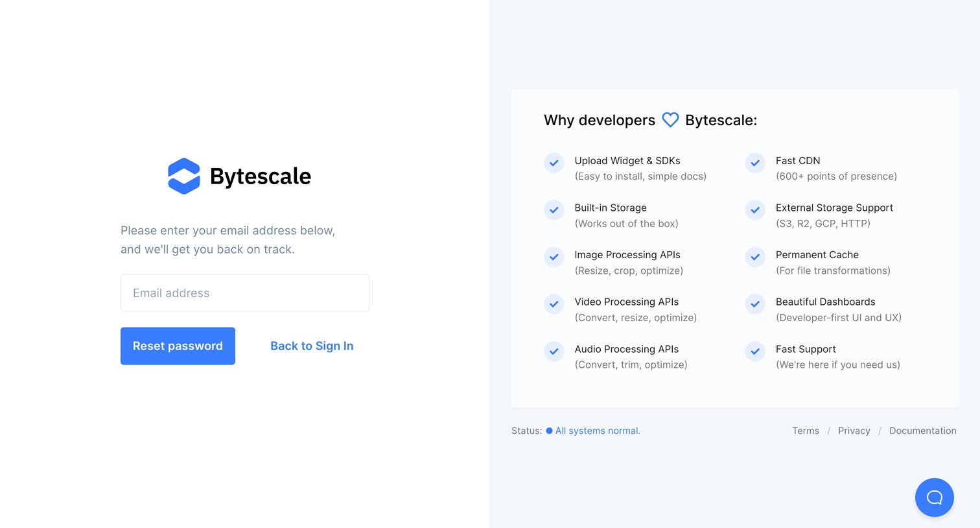Click '(Works out of the box)' text
Viewport: 980px width, 528px height.
pos(626,224)
